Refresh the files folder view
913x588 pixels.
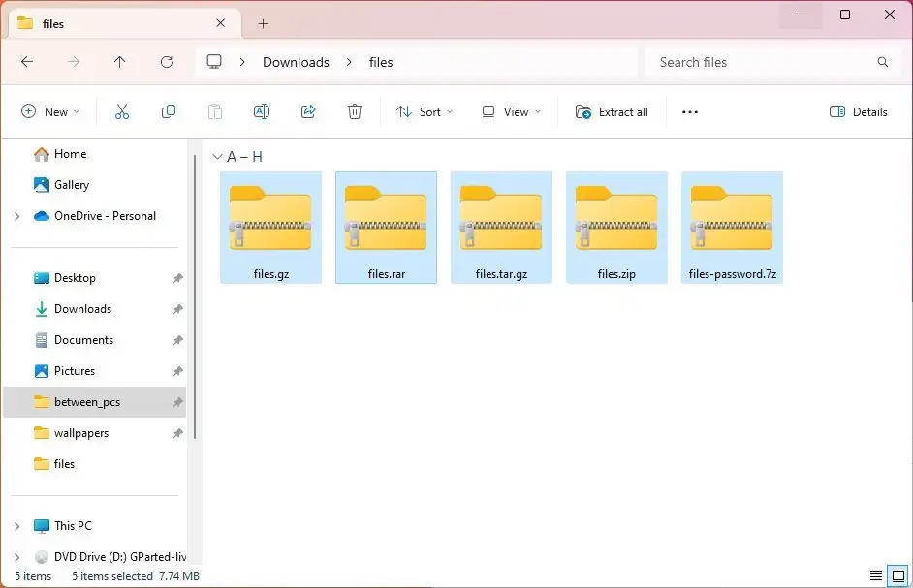pyautogui.click(x=166, y=61)
